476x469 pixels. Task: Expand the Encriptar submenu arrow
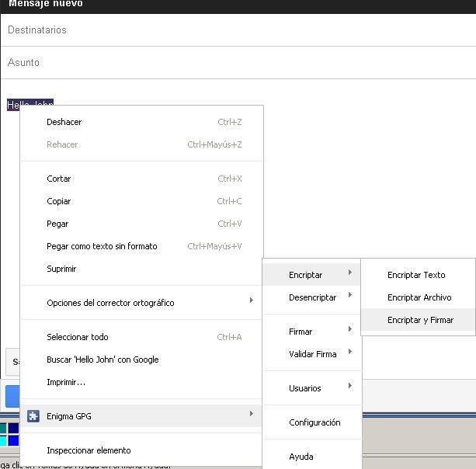350,273
